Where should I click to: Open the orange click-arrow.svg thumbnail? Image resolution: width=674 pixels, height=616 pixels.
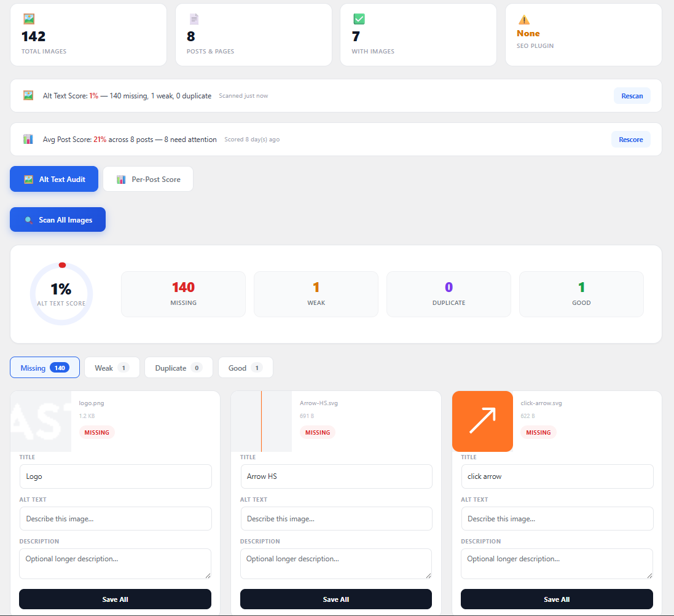tap(482, 422)
